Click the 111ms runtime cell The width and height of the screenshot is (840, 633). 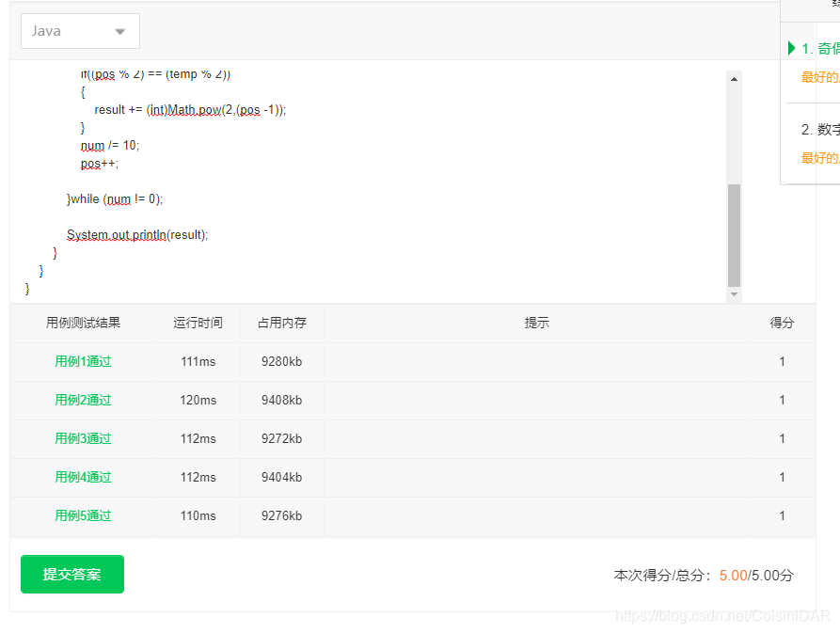(x=198, y=361)
